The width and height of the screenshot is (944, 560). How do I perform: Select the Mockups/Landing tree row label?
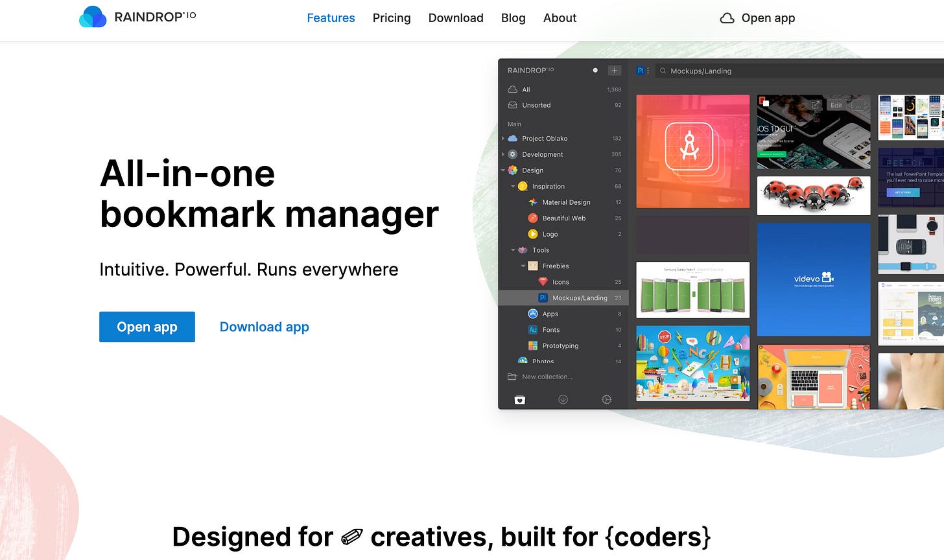(580, 298)
